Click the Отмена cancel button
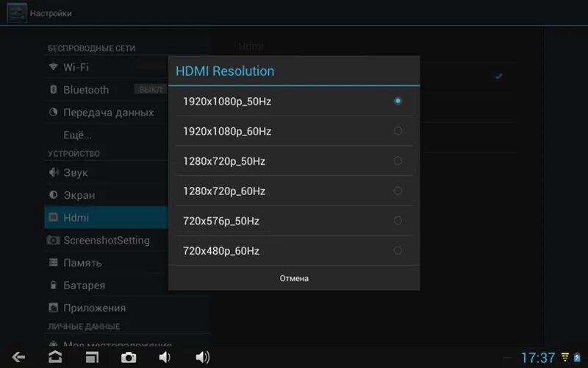588x368 pixels. pyautogui.click(x=294, y=278)
